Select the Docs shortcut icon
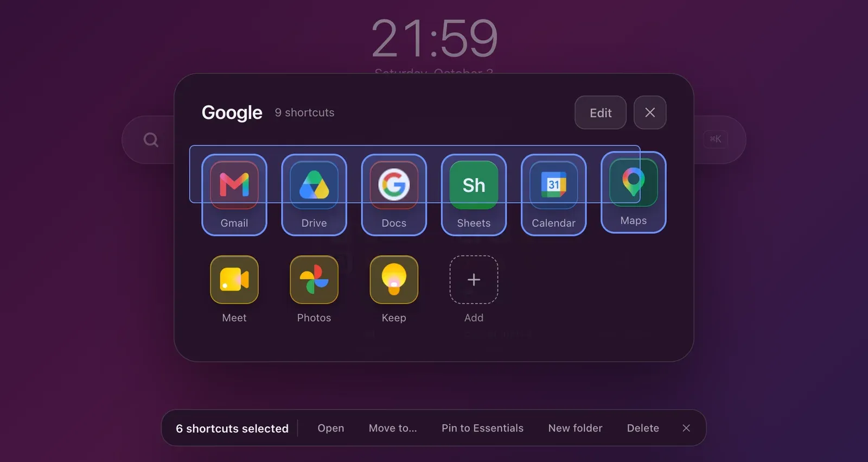This screenshot has width=868, height=462. (x=394, y=185)
